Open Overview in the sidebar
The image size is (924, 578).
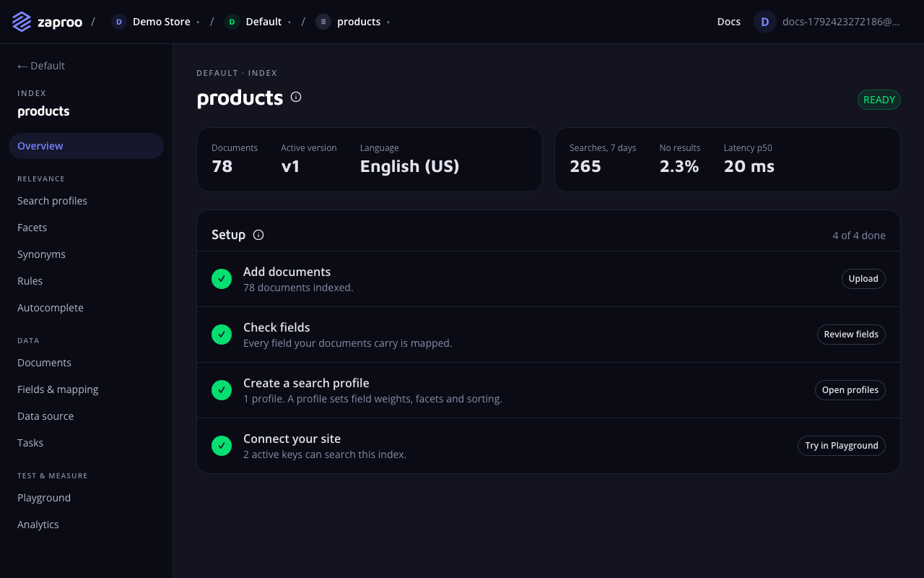[86, 146]
